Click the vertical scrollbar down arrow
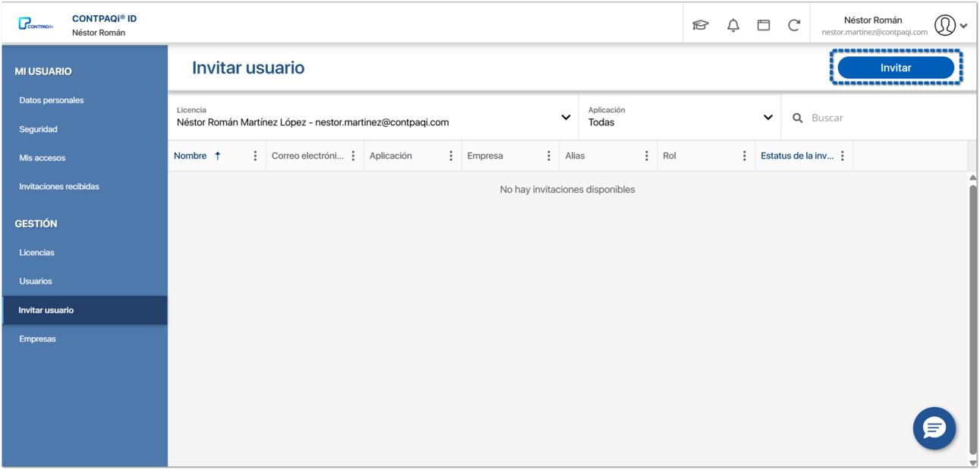 [973, 462]
